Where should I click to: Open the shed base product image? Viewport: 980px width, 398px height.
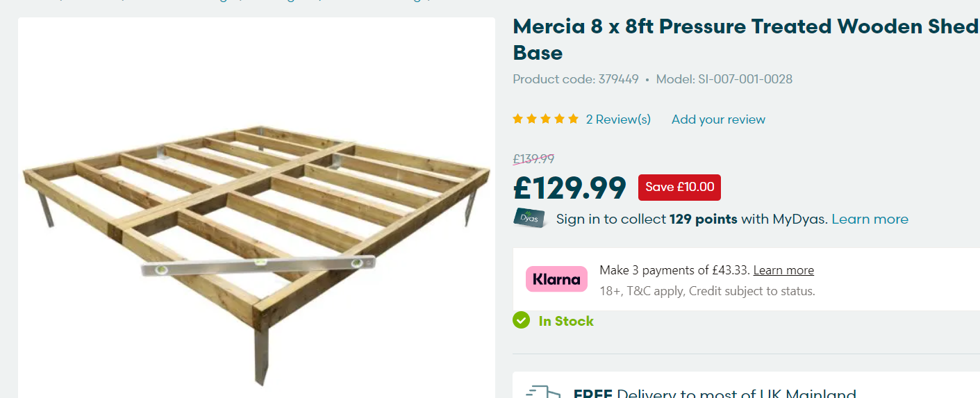tap(256, 229)
